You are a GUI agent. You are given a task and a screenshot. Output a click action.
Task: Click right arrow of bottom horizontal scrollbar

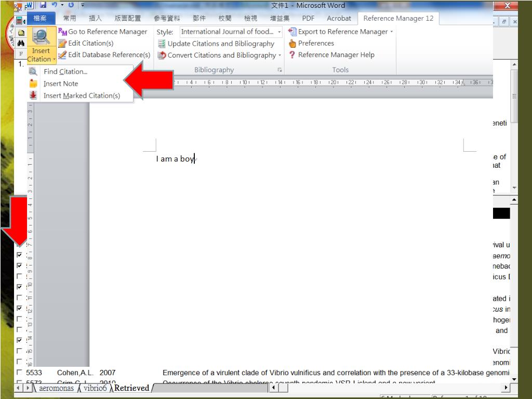tap(506, 388)
